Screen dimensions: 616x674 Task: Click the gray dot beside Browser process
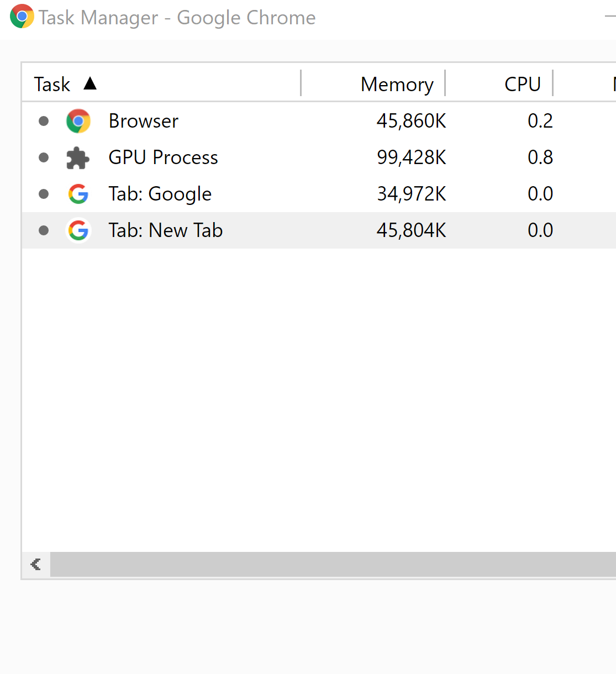point(43,121)
